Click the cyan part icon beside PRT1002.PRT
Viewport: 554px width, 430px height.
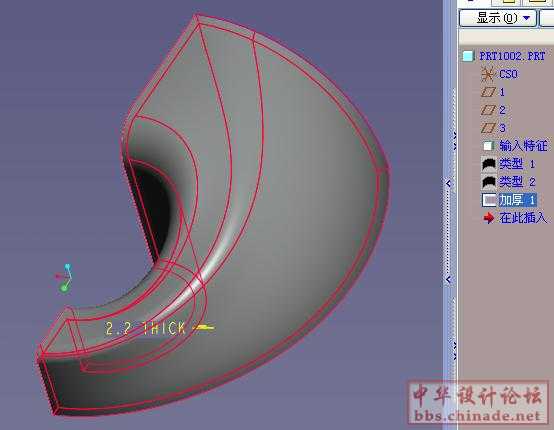[468, 56]
